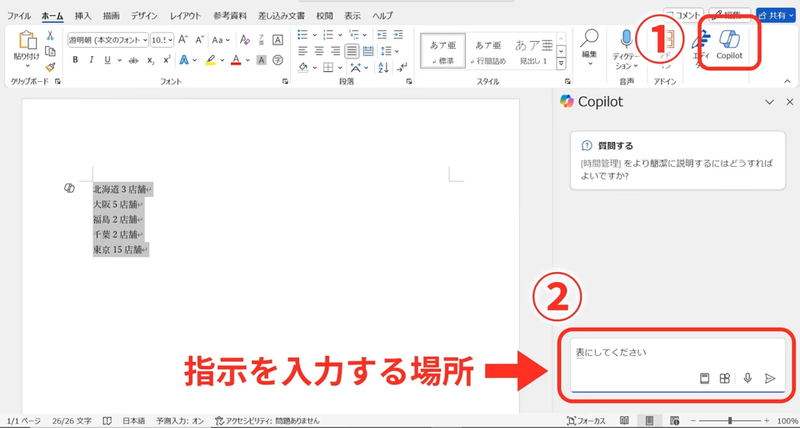The width and height of the screenshot is (800, 428).
Task: Send the Copilot prompt
Action: tap(770, 378)
